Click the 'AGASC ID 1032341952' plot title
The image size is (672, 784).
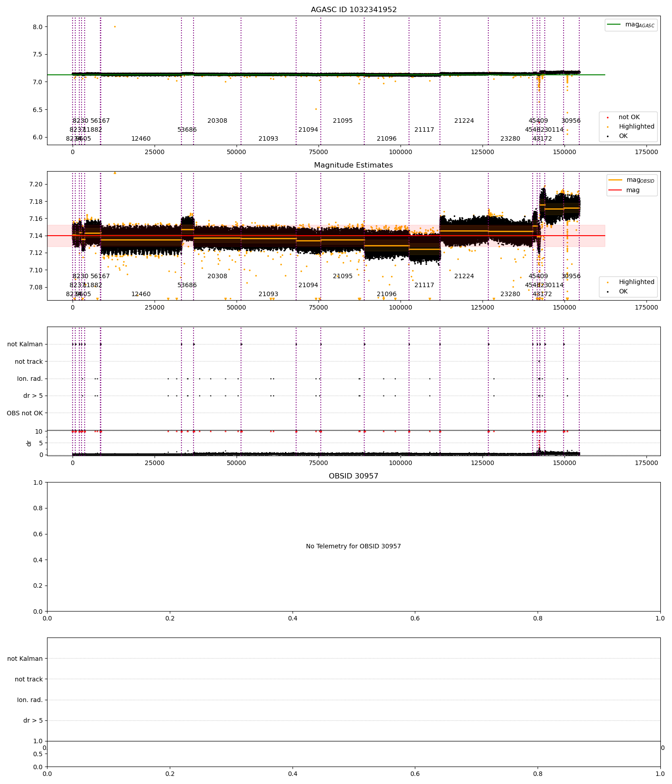(353, 10)
